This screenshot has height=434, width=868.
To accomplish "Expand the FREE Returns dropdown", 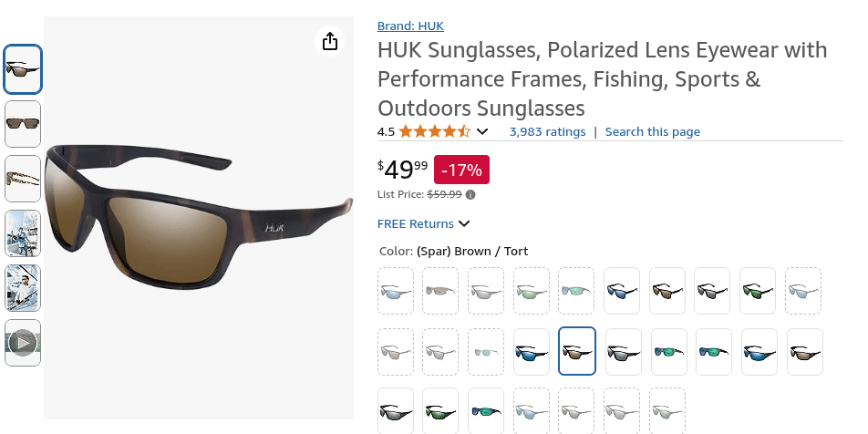I will point(465,223).
